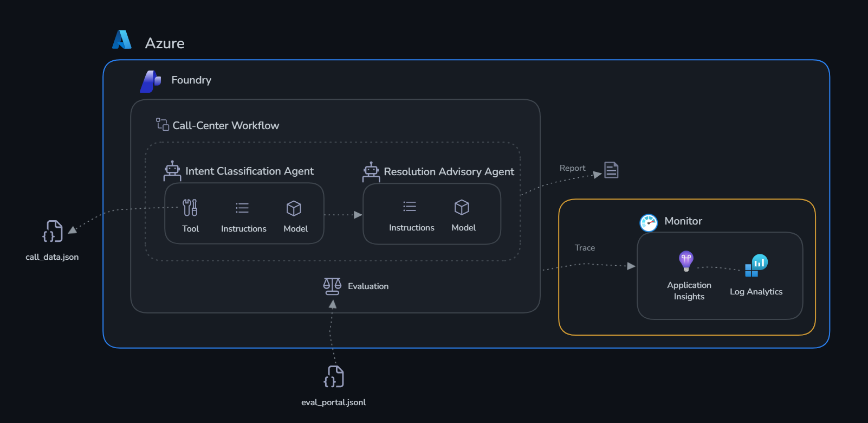Click Instructions label under Resolution Advisory Agent
Viewport: 868px width, 423px height.
pyautogui.click(x=412, y=228)
